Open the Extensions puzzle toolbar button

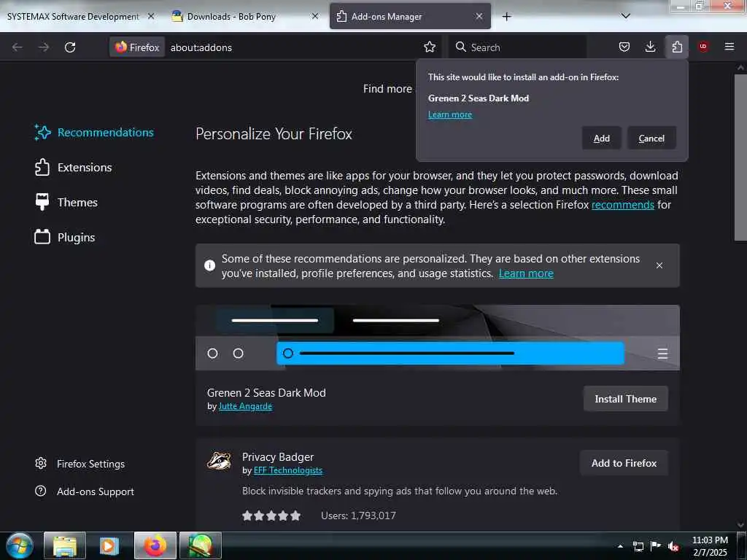(x=676, y=47)
